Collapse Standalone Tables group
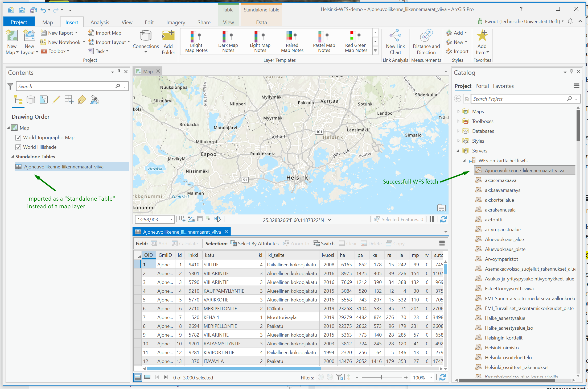The width and height of the screenshot is (588, 389). [13, 157]
